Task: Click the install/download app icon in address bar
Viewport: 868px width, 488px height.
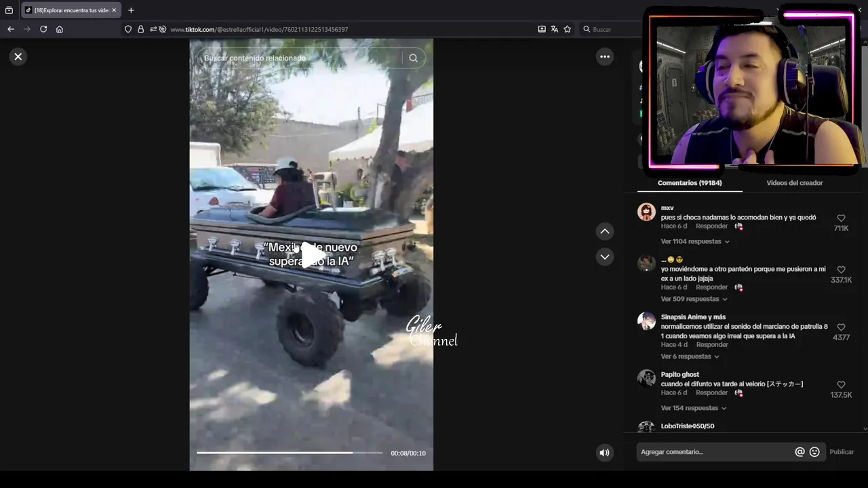Action: point(542,29)
